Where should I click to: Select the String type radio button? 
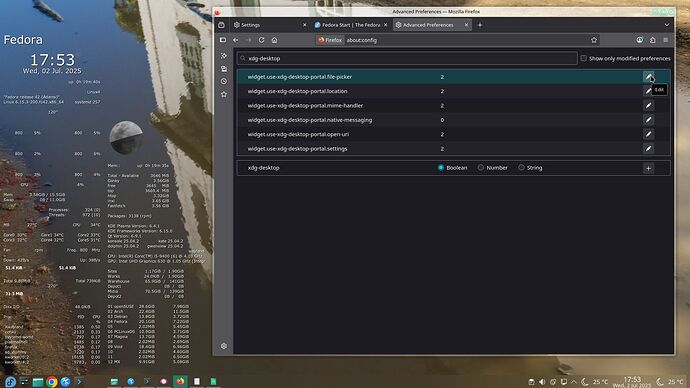pos(521,168)
